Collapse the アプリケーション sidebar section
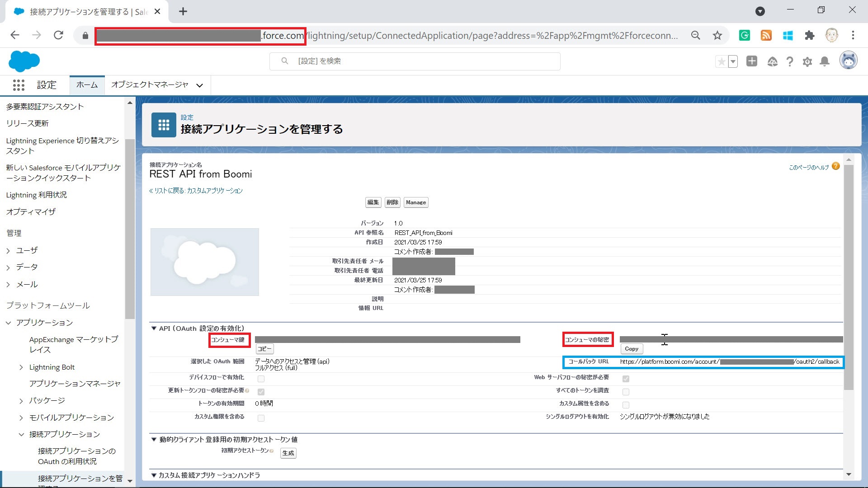Viewport: 868px width, 488px height. 8,323
